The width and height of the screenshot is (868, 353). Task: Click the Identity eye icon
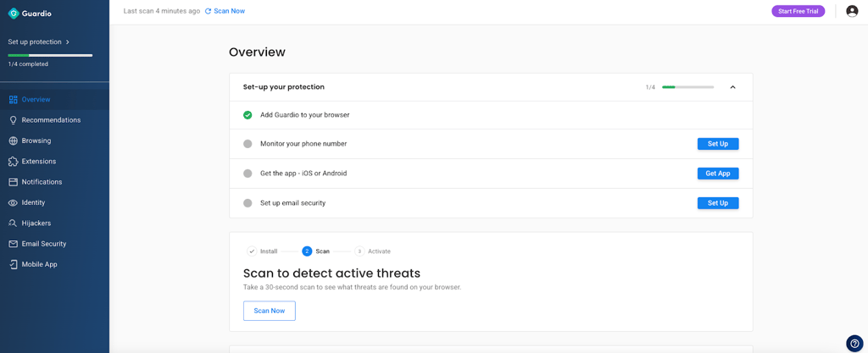coord(14,202)
